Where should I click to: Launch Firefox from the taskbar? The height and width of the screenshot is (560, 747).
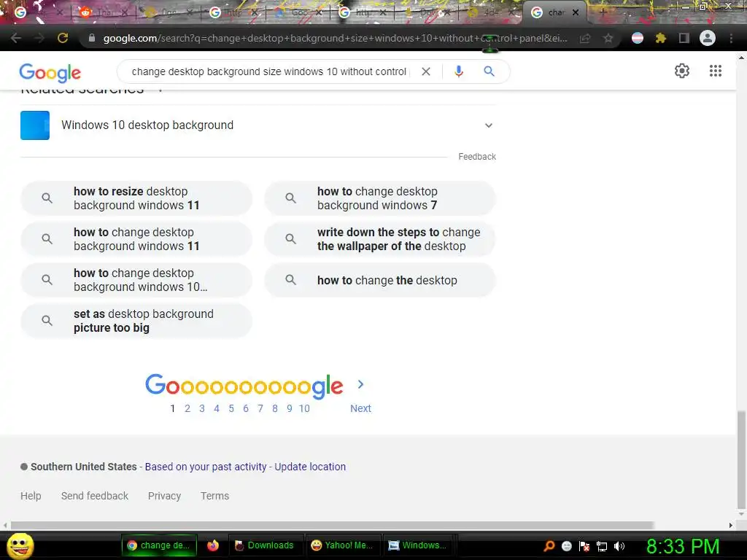(x=212, y=545)
